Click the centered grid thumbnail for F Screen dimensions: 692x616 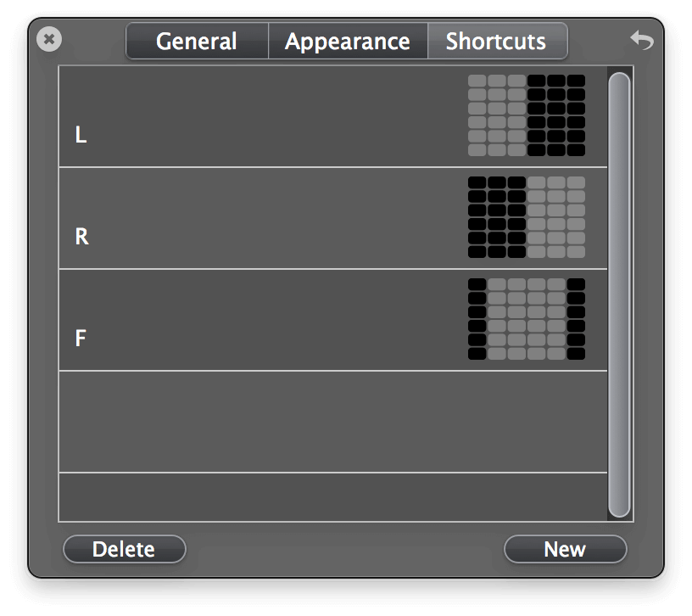click(527, 319)
